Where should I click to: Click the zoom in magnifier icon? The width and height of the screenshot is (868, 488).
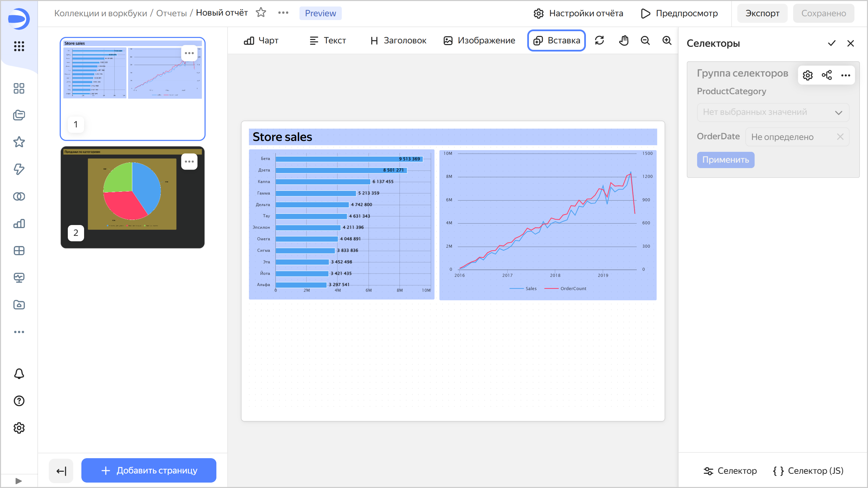667,41
